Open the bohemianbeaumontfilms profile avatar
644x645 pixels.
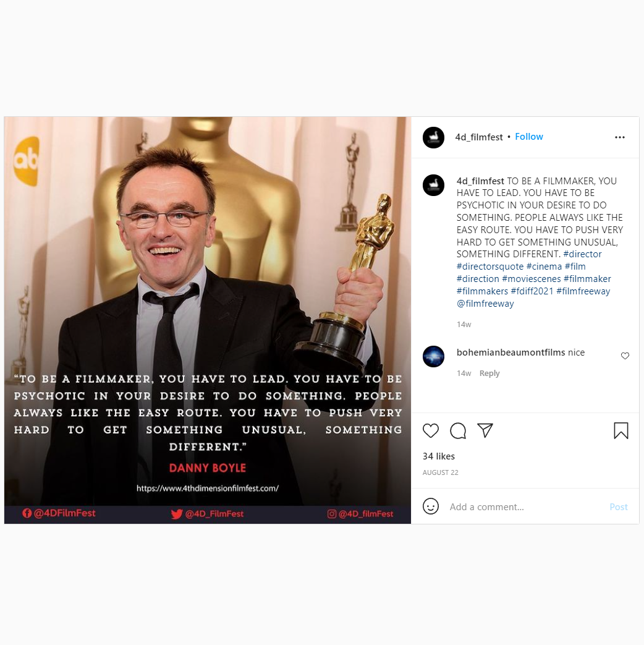[x=433, y=356]
